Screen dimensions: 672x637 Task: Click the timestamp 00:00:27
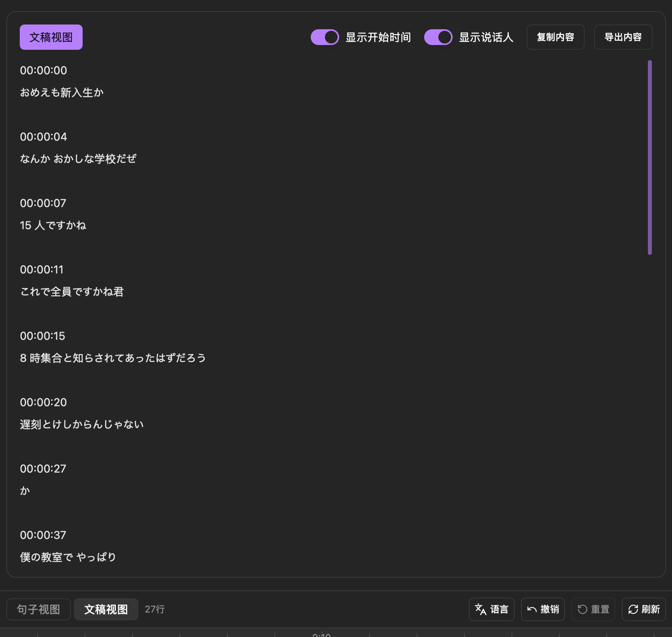click(x=43, y=469)
